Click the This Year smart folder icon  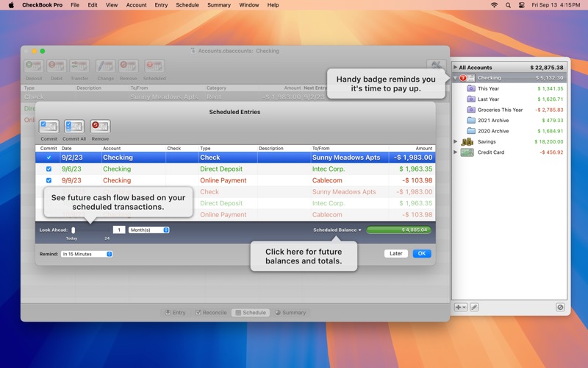coord(471,88)
